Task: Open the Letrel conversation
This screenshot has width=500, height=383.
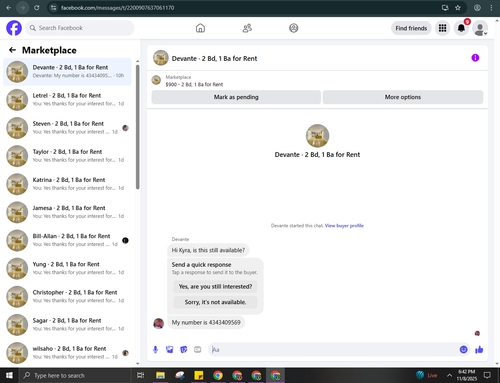Action: (67, 100)
